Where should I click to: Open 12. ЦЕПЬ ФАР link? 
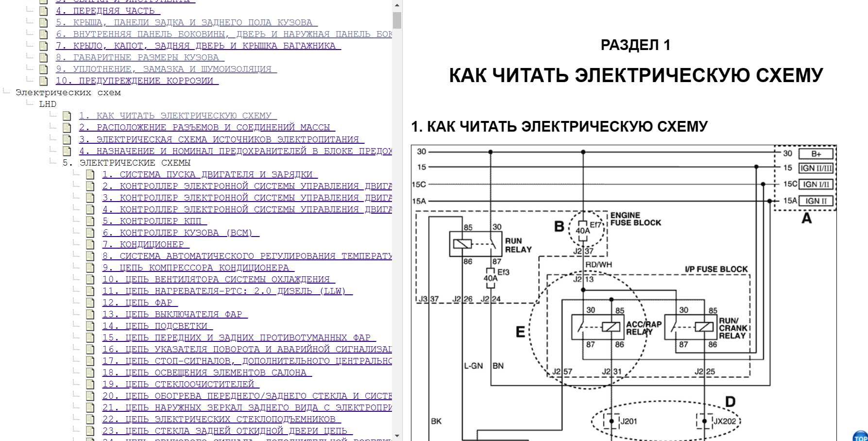(x=140, y=303)
